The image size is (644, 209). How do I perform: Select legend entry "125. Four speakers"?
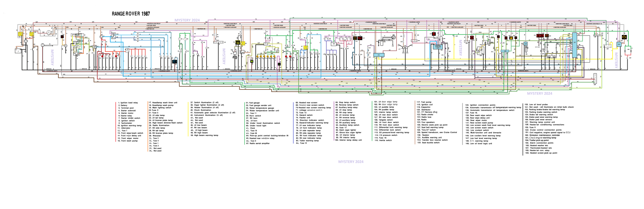pyautogui.click(x=426, y=122)
